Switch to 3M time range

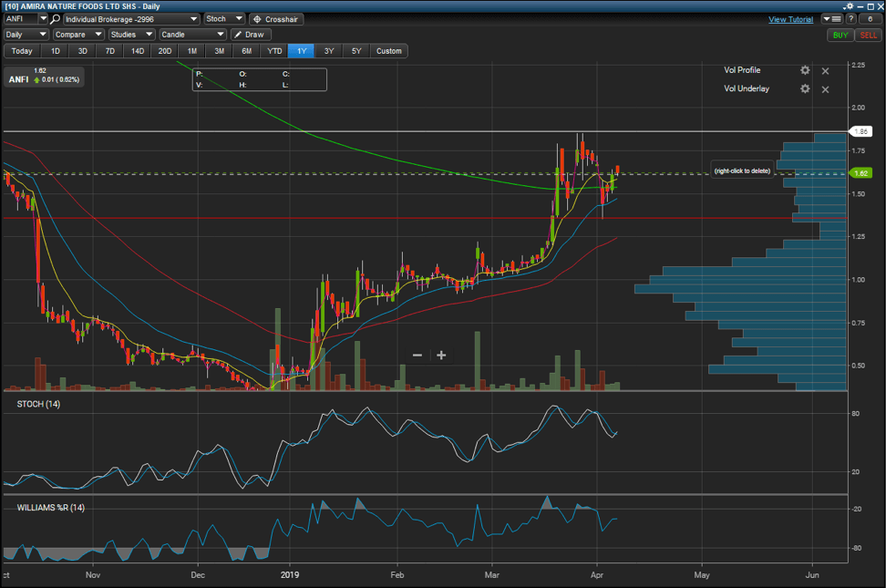click(220, 51)
